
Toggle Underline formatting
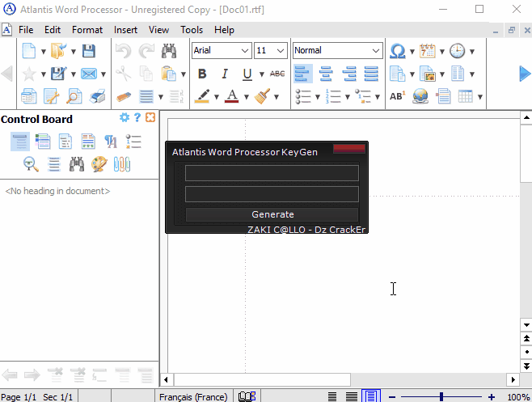247,74
